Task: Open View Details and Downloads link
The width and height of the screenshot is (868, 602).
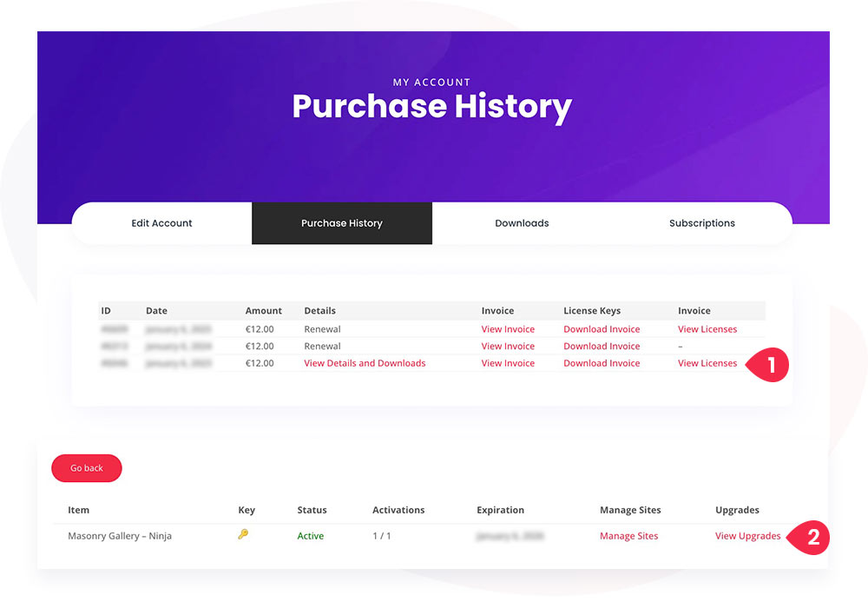Action: [365, 363]
